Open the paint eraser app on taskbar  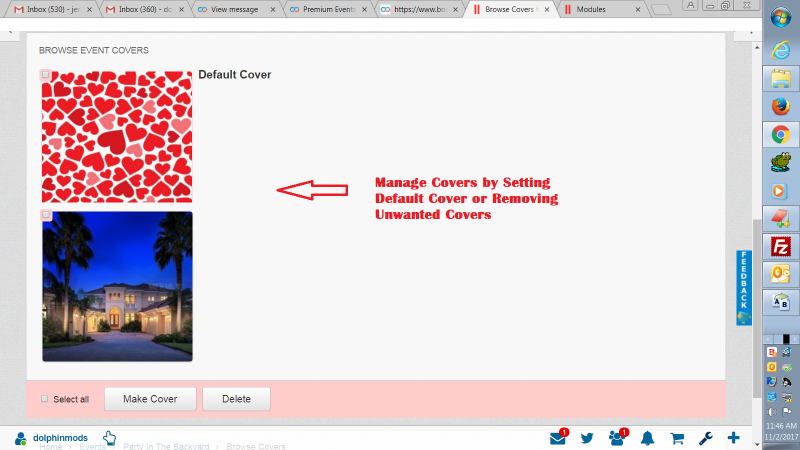tap(781, 218)
